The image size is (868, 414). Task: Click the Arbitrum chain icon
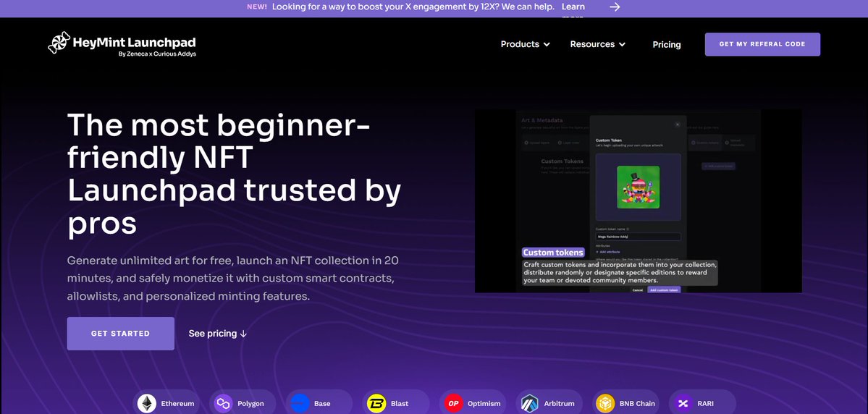[530, 403]
